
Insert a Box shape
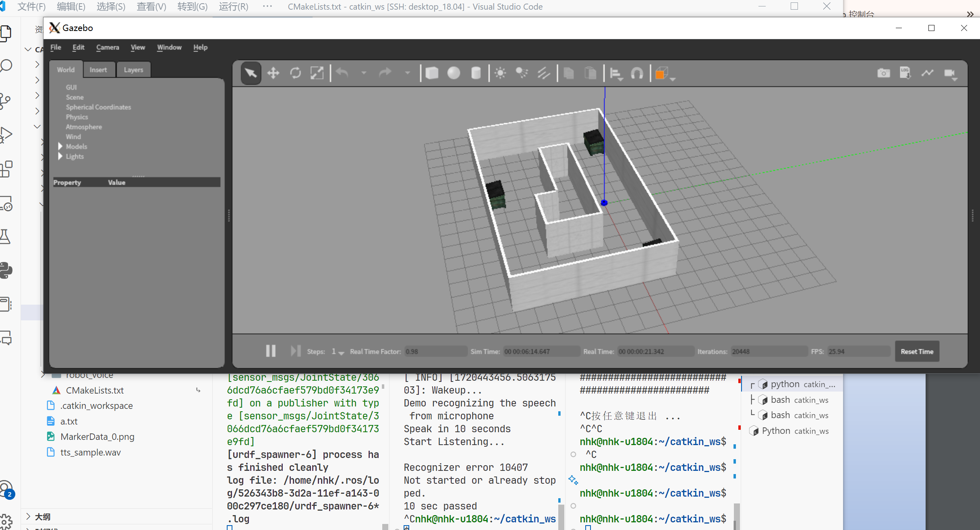(x=432, y=73)
